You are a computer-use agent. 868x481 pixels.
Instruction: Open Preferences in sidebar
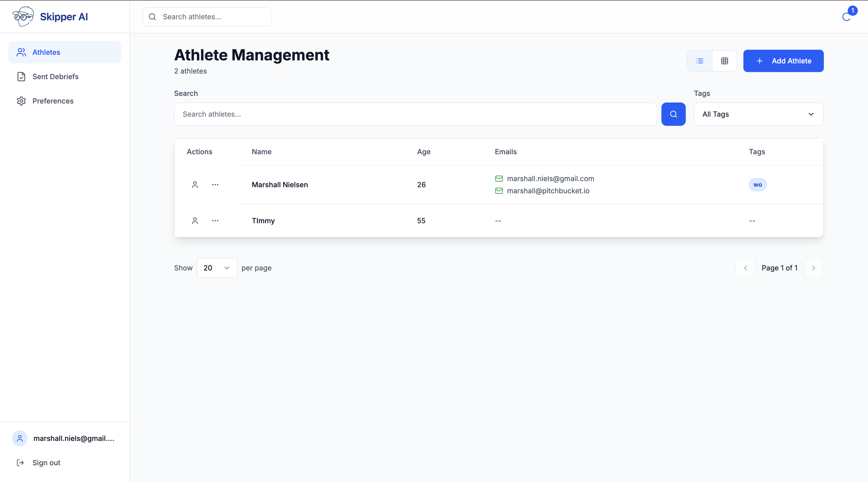[53, 101]
